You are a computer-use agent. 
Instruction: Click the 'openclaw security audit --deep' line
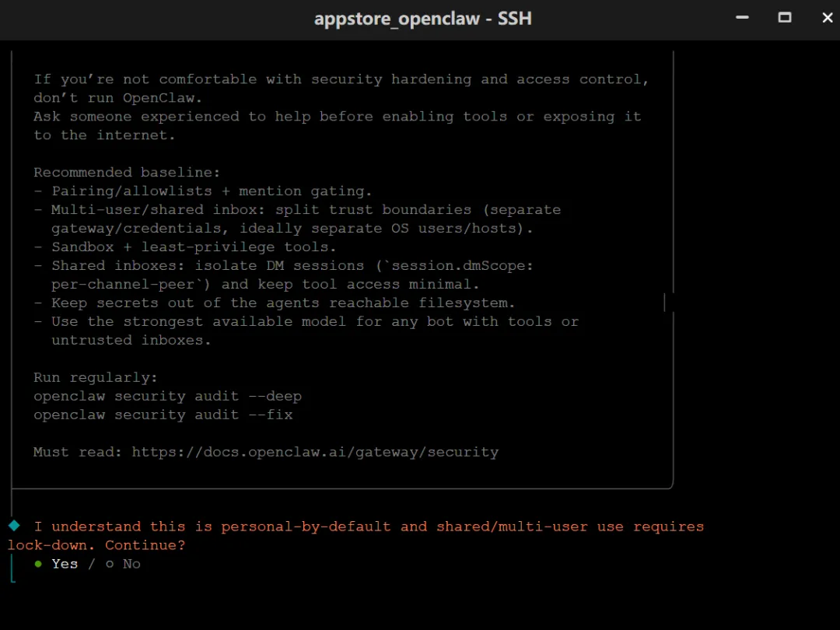pyautogui.click(x=168, y=396)
